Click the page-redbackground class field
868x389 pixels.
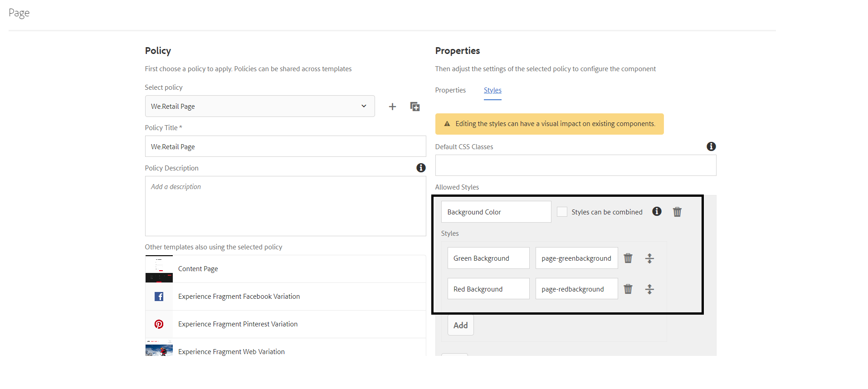pyautogui.click(x=576, y=289)
